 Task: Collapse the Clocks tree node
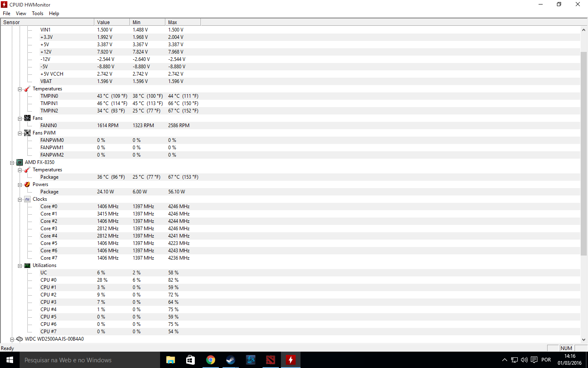tap(20, 200)
